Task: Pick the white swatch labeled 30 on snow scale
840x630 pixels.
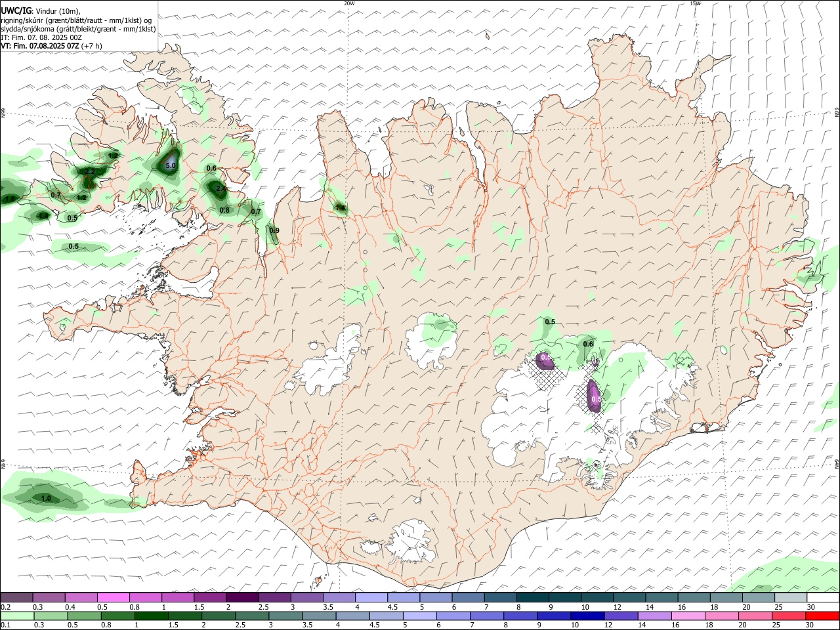Action: click(822, 598)
